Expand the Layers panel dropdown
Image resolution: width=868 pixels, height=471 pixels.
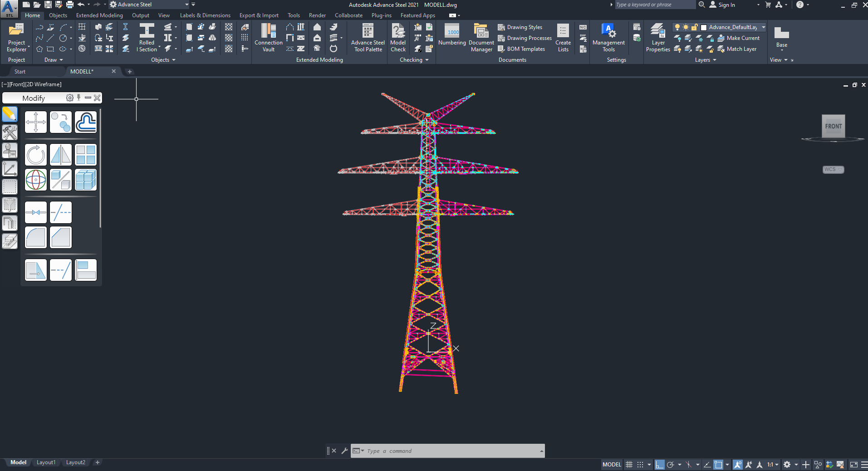pyautogui.click(x=706, y=60)
